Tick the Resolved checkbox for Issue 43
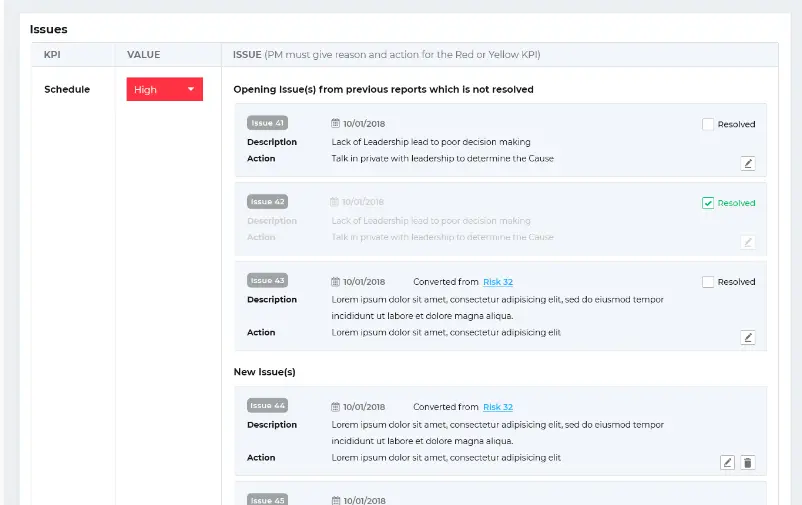This screenshot has width=802, height=505. (708, 282)
